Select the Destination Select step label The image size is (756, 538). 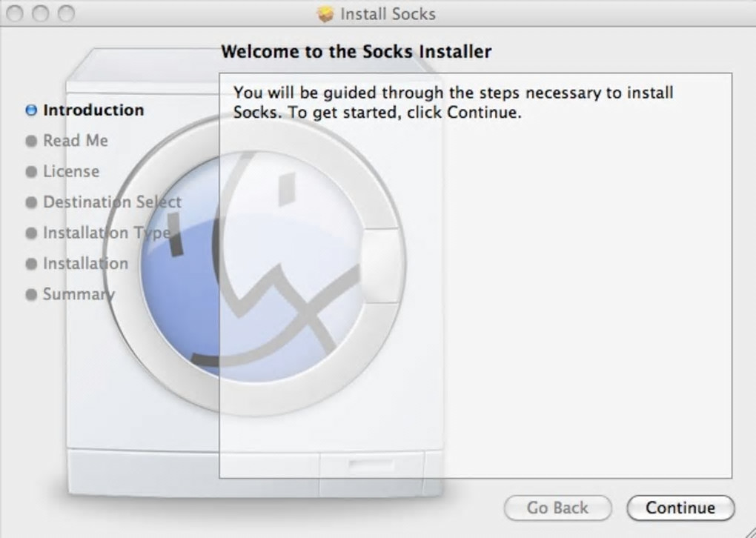click(x=112, y=202)
